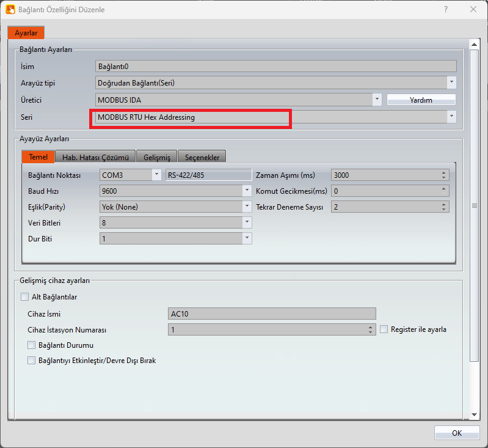Viewport: 488px width, 448px height.
Task: Enable the Alt Bağlantılar checkbox
Action: pyautogui.click(x=24, y=297)
